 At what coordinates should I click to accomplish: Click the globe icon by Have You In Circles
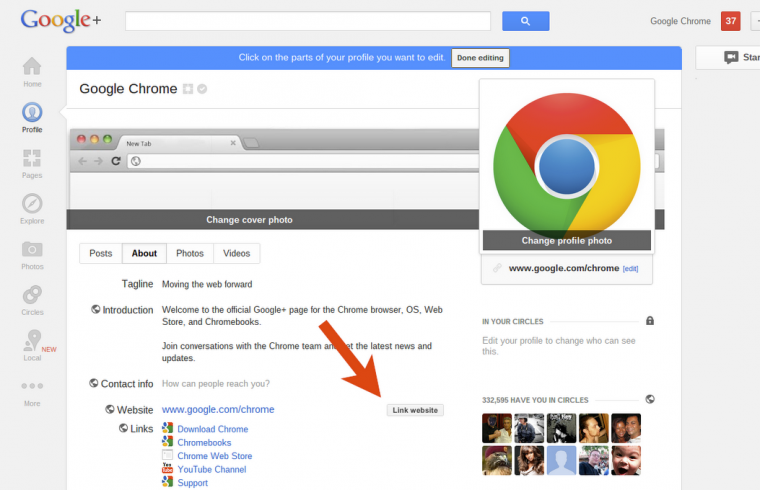click(650, 399)
